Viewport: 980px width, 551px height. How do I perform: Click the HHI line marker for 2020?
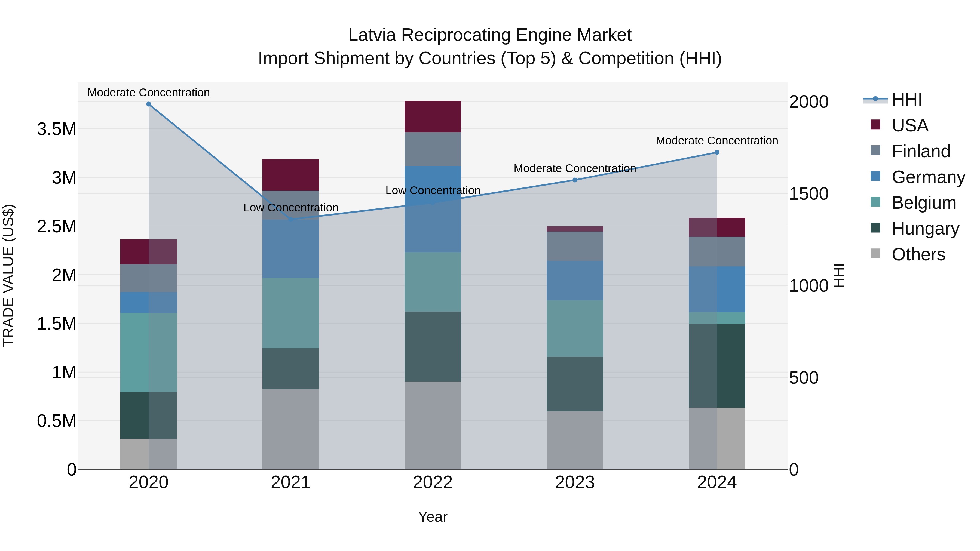point(149,104)
